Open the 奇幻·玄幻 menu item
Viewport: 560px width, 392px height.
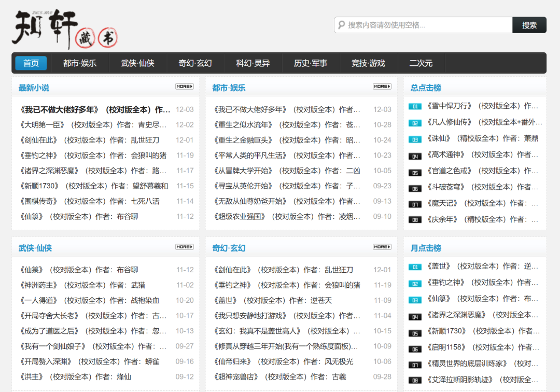[195, 63]
